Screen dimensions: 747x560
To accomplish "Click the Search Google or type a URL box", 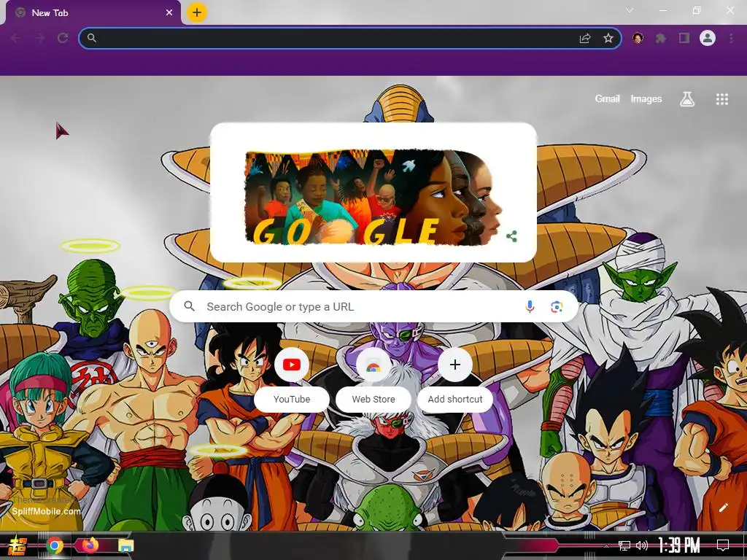I will click(x=374, y=307).
